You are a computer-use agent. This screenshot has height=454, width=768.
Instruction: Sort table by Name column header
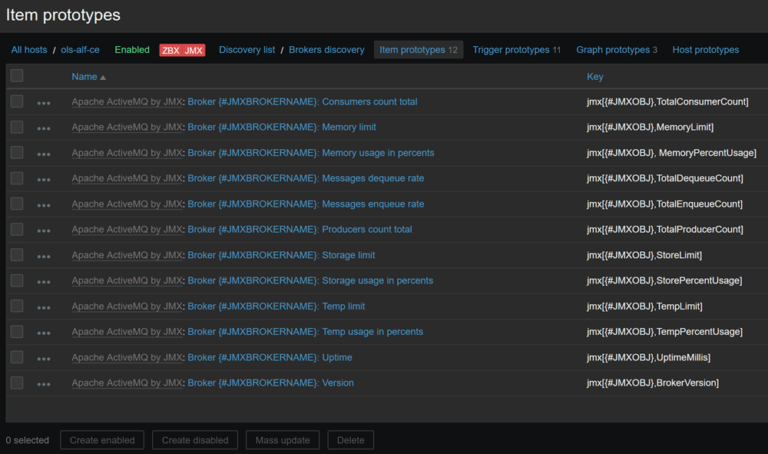(84, 76)
